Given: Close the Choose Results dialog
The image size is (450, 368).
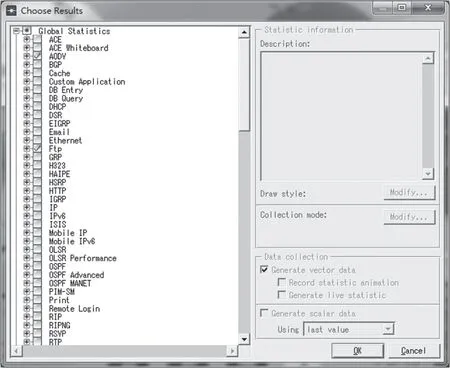Looking at the screenshot, I should [428, 8].
